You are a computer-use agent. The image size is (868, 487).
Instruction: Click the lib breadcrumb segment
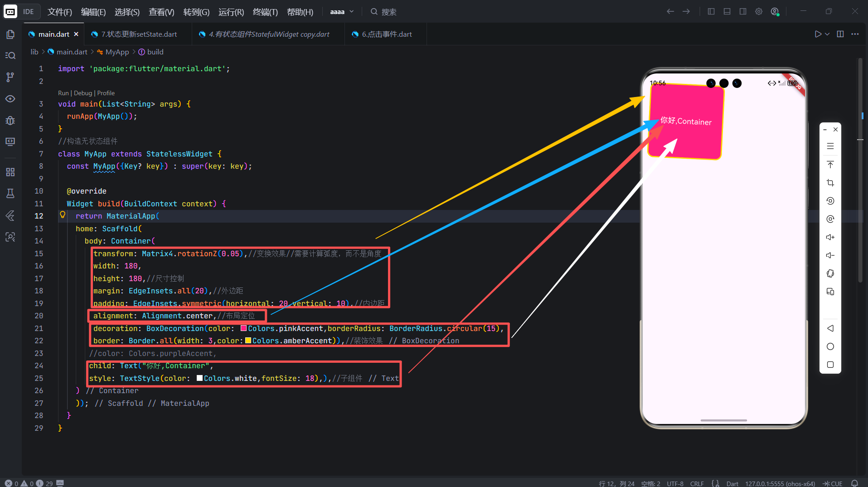pyautogui.click(x=34, y=52)
